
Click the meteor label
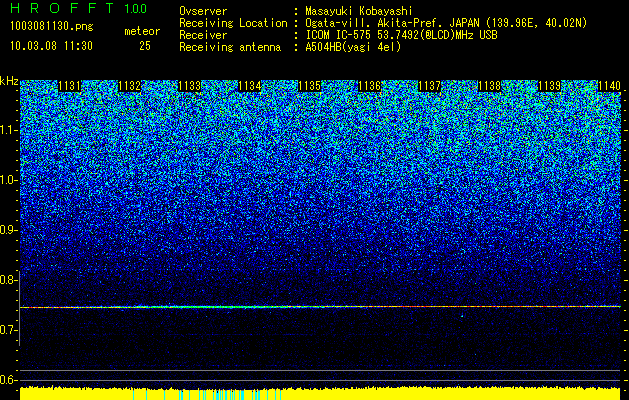tap(142, 31)
